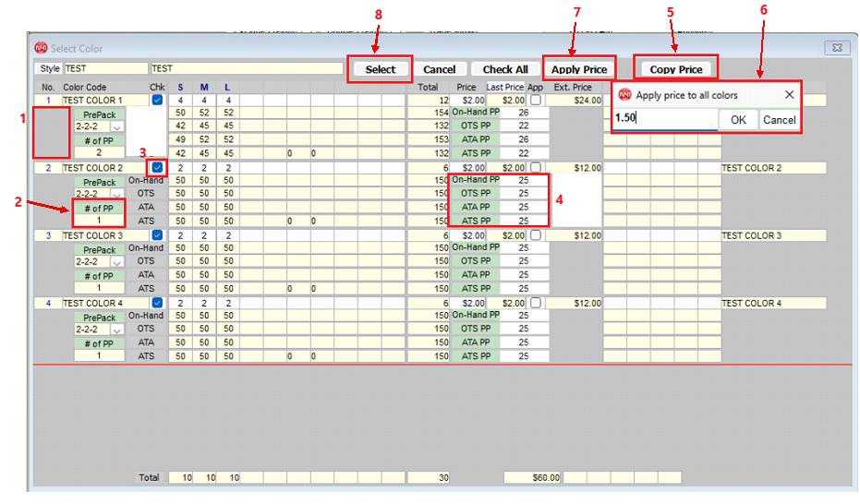This screenshot has height=504, width=860.
Task: Close the Apply price popup with X
Action: tap(789, 95)
